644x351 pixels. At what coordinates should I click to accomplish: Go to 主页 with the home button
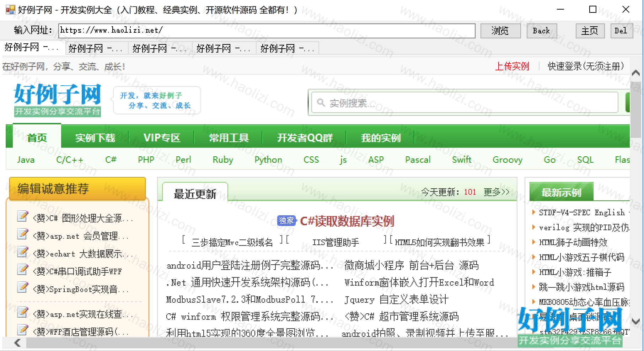pyautogui.click(x=590, y=31)
